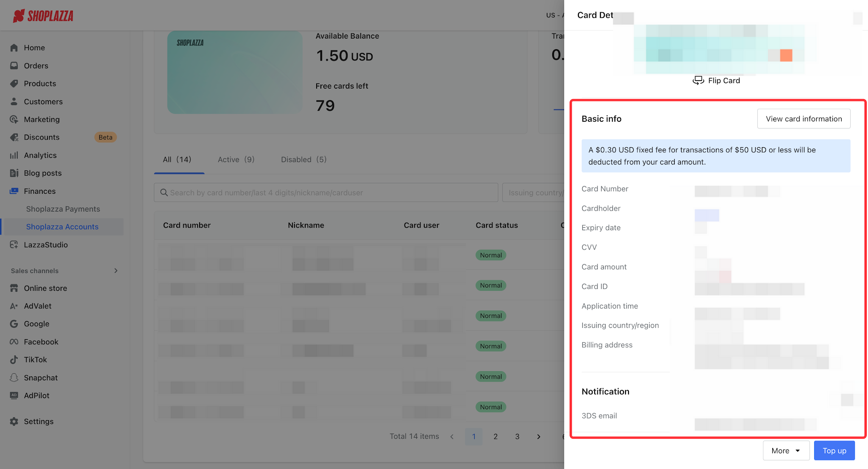Viewport: 868px width, 469px height.
Task: Click the Analytics bar chart icon
Action: tap(14, 155)
